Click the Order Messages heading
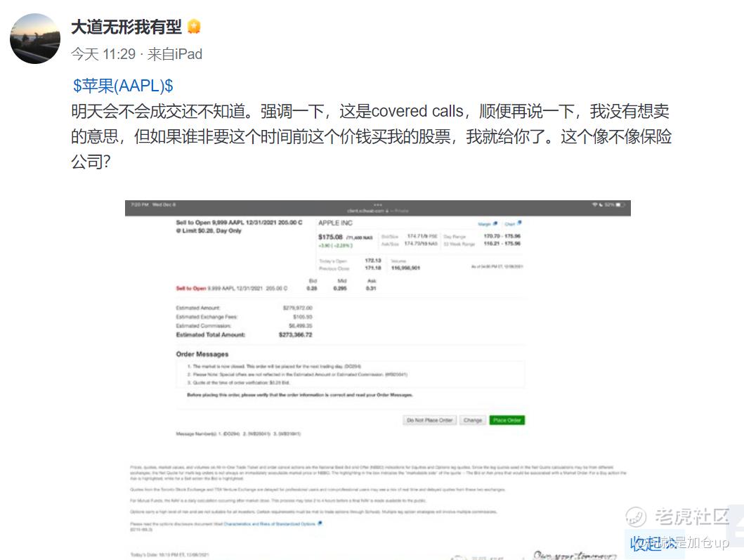Viewport: 744px width, 560px height. click(202, 354)
